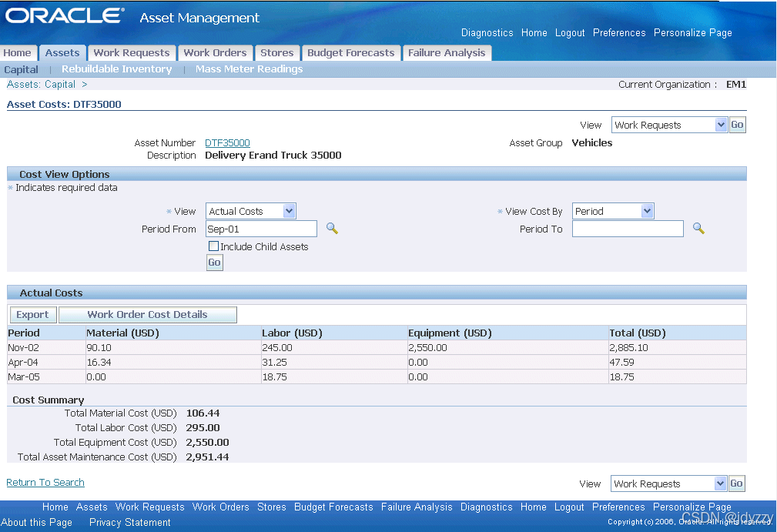Select the Rebuildable Inventory subtab
The height and width of the screenshot is (532, 777).
[x=117, y=69]
